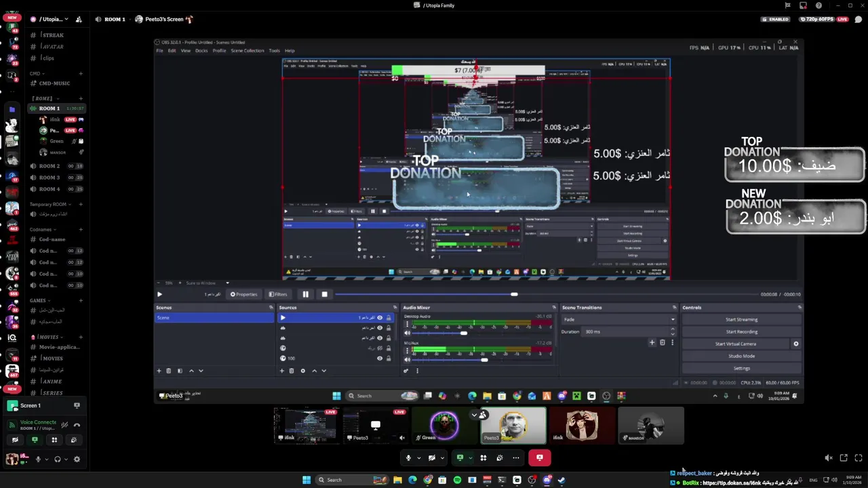Toggle Discord deafen headphones
The width and height of the screenshot is (868, 488).
57,459
